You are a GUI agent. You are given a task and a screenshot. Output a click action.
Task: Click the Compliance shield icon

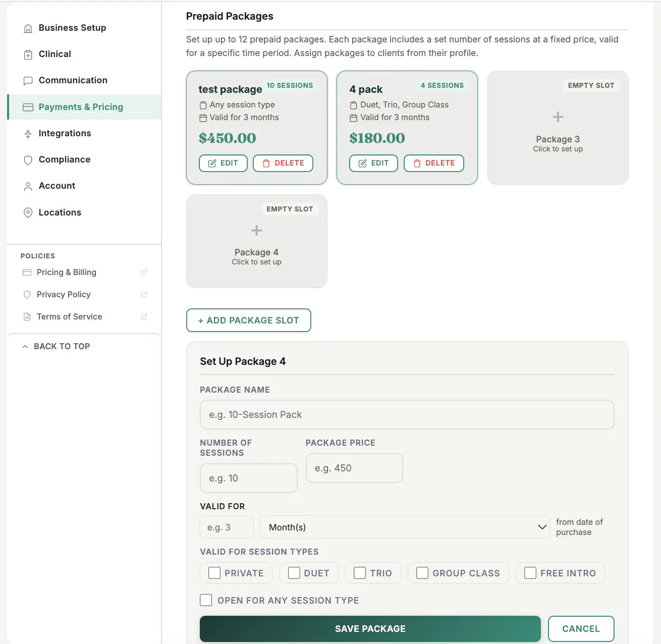click(28, 160)
